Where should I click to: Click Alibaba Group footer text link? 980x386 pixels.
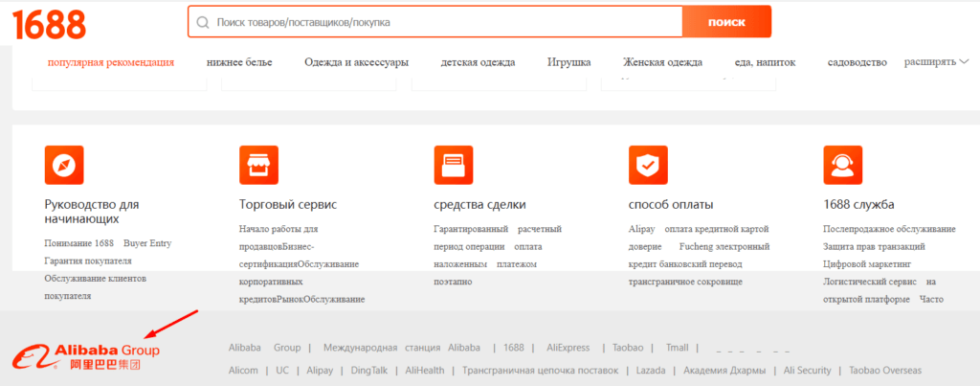264,348
